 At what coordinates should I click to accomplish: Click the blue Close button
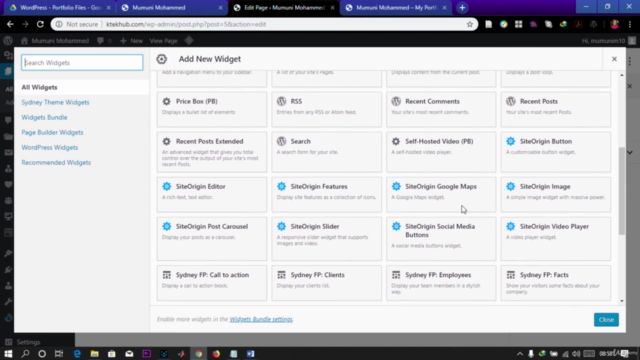point(606,320)
